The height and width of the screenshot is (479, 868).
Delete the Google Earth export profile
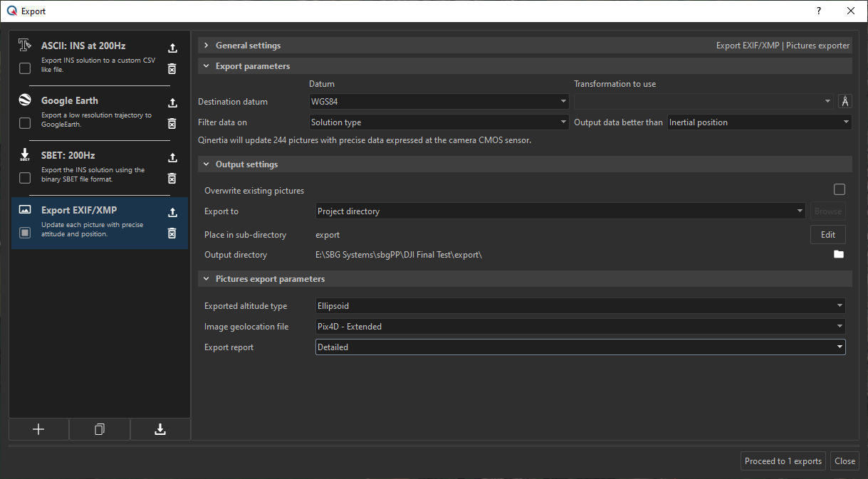pyautogui.click(x=172, y=124)
